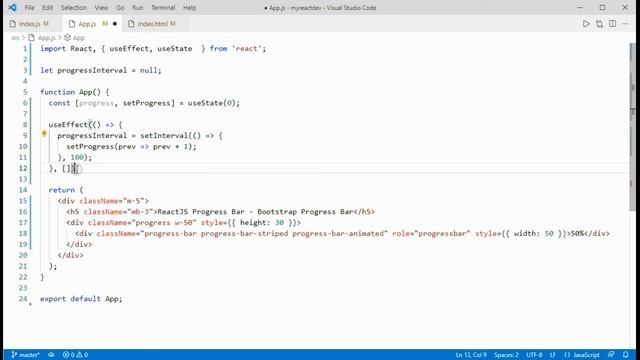Image resolution: width=640 pixels, height=360 pixels.
Task: Open the View menu
Action: 101,8
